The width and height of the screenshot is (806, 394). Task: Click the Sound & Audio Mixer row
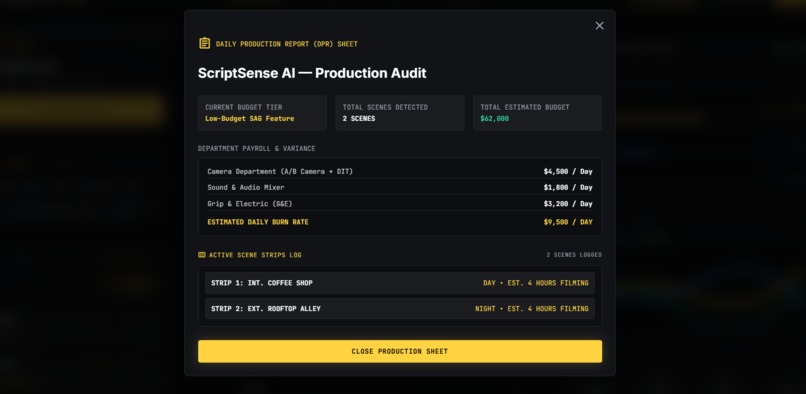pyautogui.click(x=400, y=187)
